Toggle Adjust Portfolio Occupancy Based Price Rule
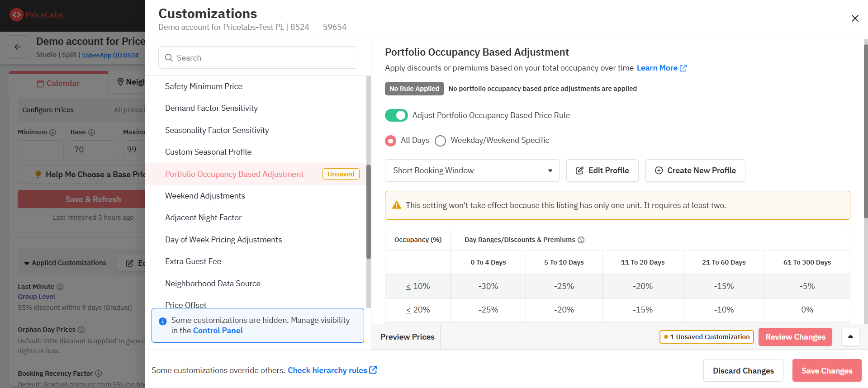868x388 pixels. pos(396,115)
